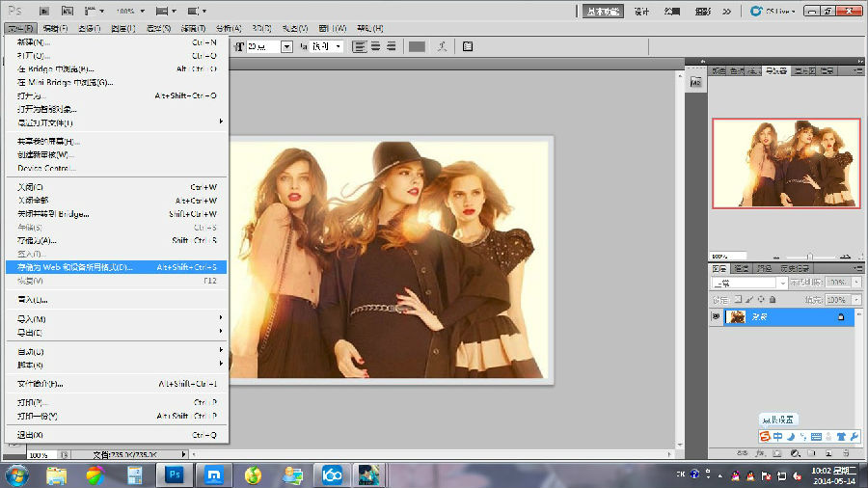Choose 新建(N) New in File menu

tap(117, 42)
